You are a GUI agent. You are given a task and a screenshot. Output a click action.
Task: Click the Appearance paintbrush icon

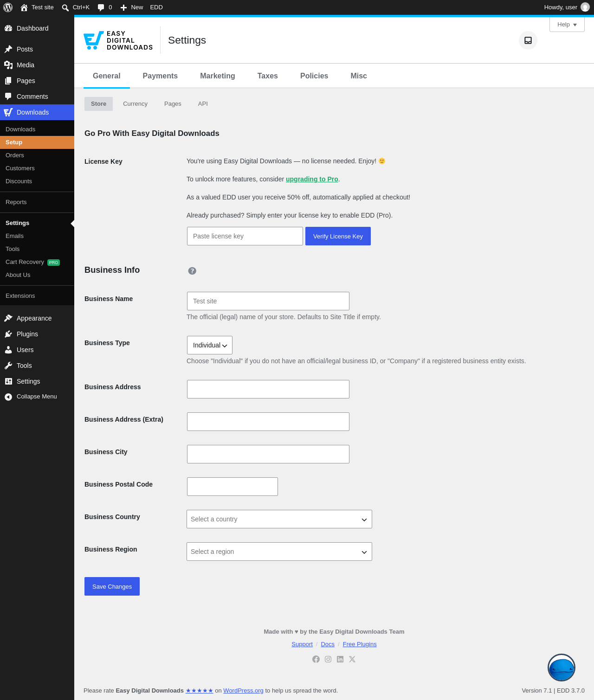(x=8, y=318)
